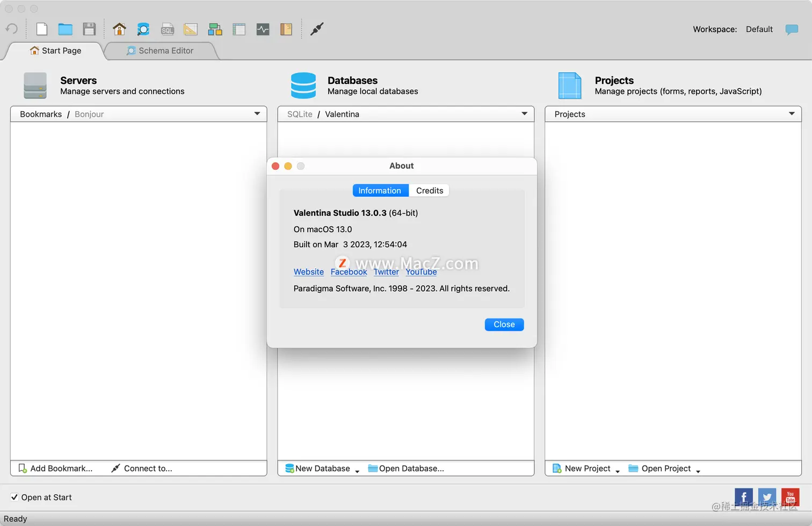
Task: Click the Valentina Studio 13.0.3 version text
Action: pos(356,213)
